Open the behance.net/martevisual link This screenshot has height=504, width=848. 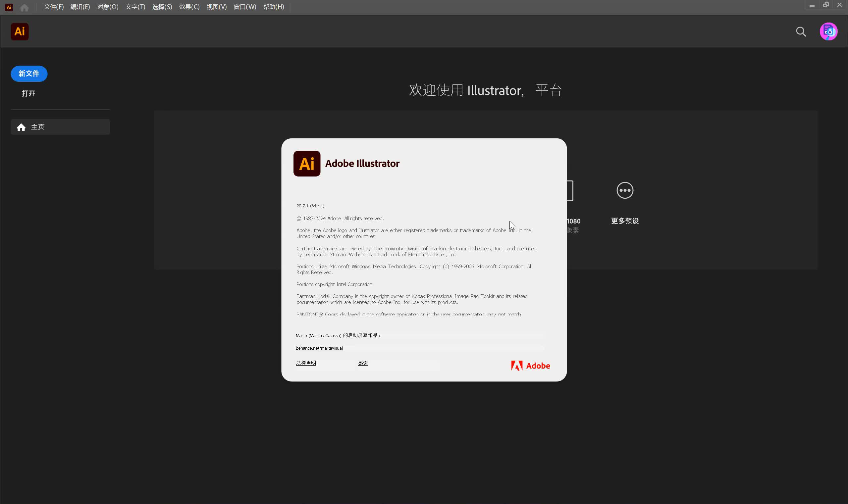[319, 348]
